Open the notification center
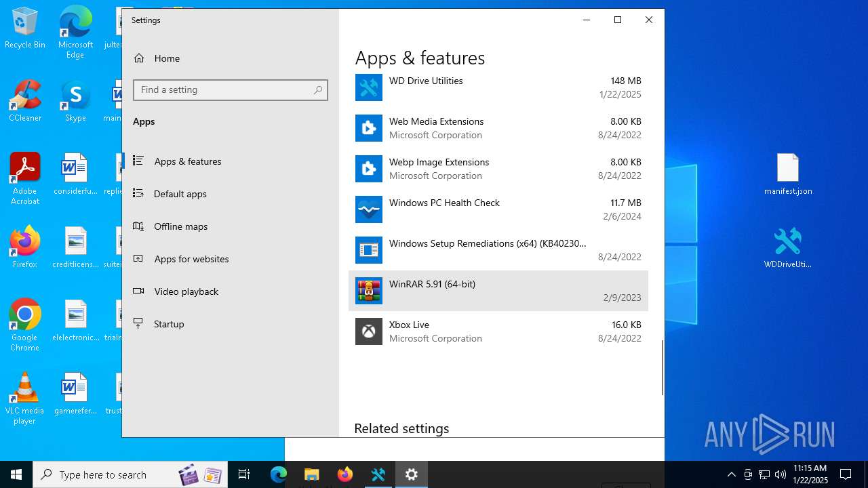The width and height of the screenshot is (868, 488). click(846, 474)
